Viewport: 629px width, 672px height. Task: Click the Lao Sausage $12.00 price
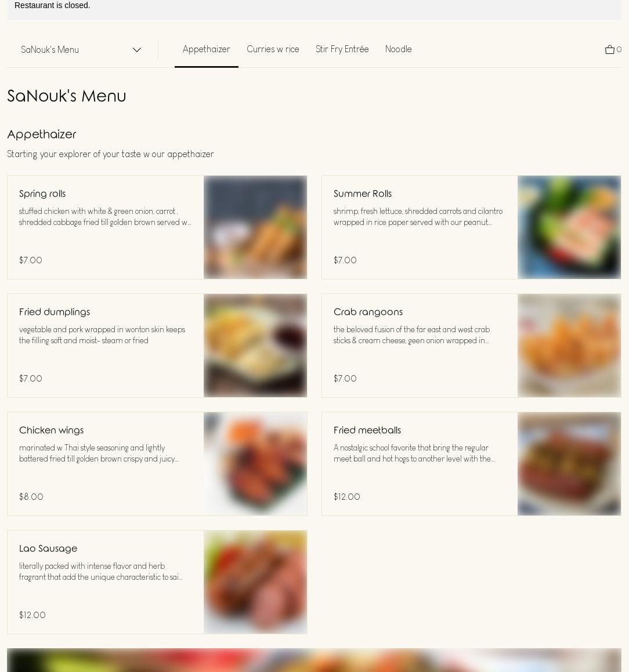[x=32, y=615]
